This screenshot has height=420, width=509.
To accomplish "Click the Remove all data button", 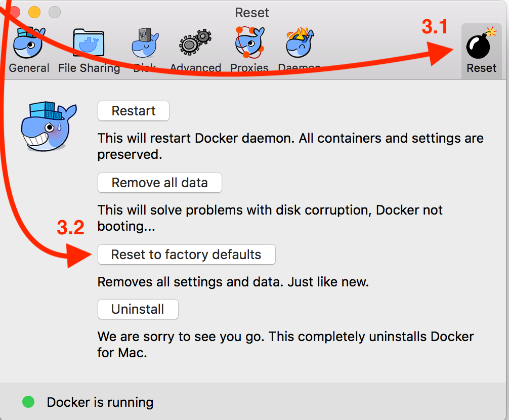I will tap(159, 183).
